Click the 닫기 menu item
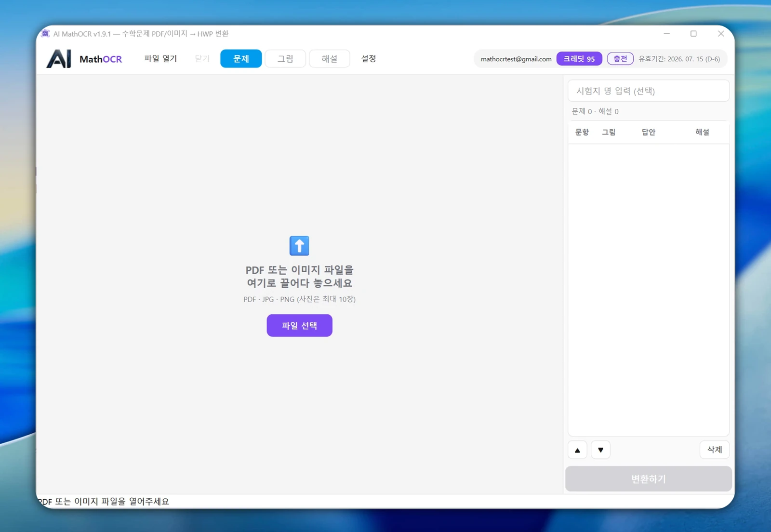Viewport: 771px width, 532px height. pos(202,59)
